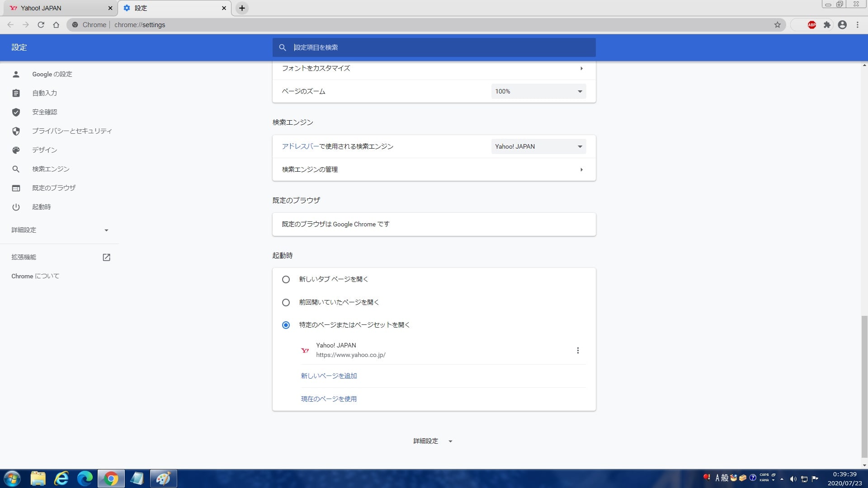Open the Windows Start button
The height and width of the screenshot is (488, 868).
(x=12, y=479)
